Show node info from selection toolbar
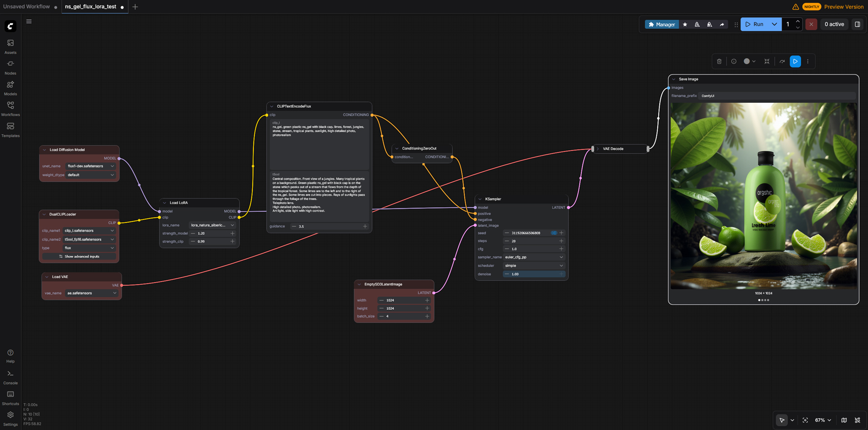Viewport: 868px width, 430px height. (x=734, y=62)
